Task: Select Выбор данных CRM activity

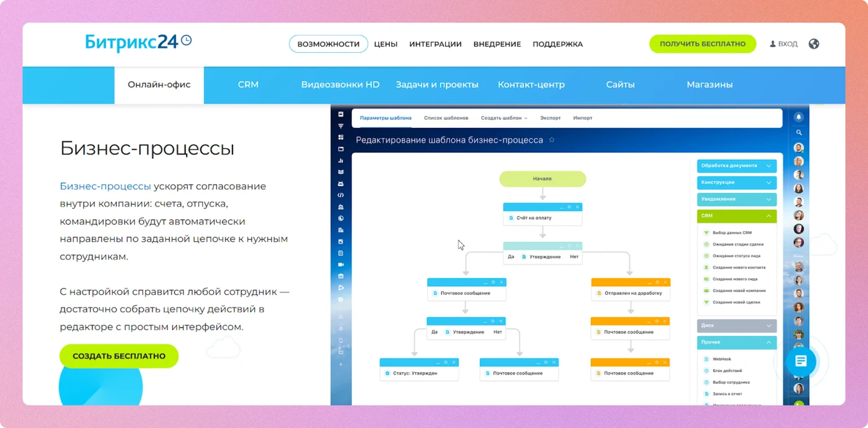Action: pyautogui.click(x=732, y=233)
